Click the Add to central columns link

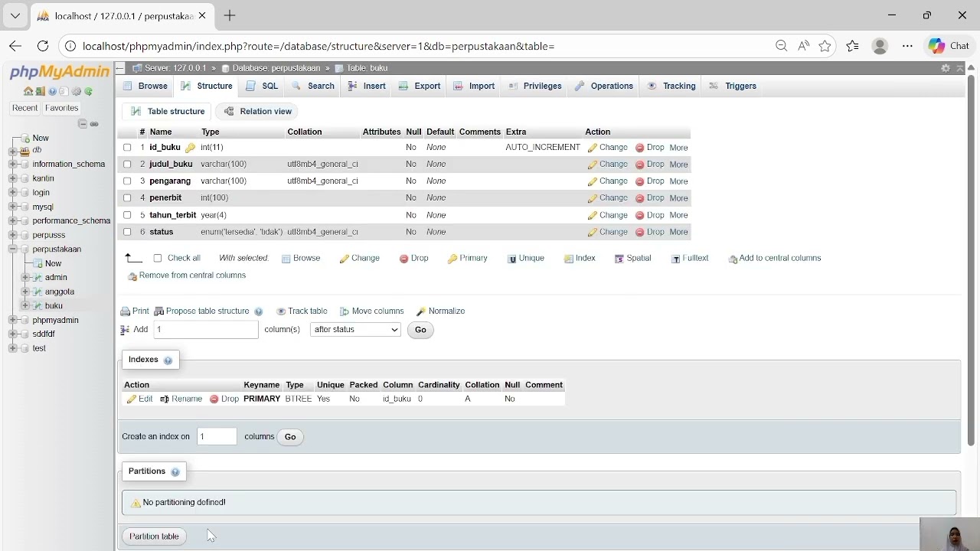coord(775,259)
